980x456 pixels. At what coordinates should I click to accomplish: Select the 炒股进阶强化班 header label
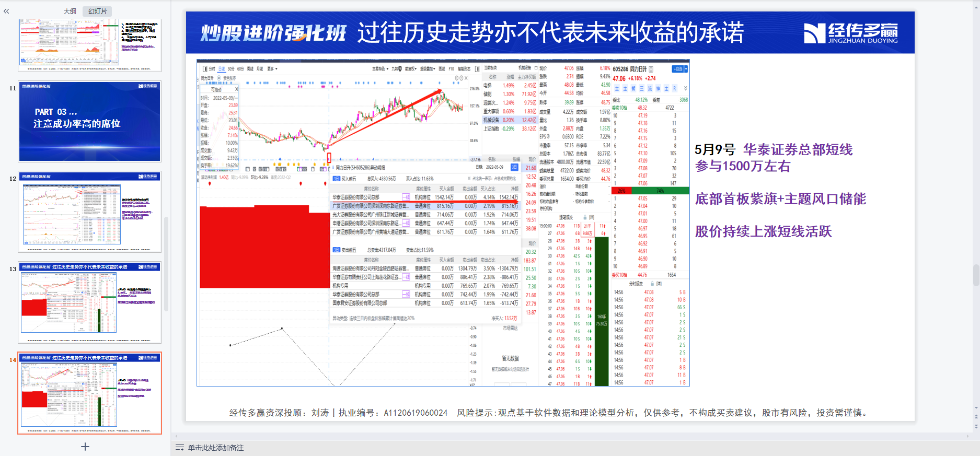click(x=273, y=33)
